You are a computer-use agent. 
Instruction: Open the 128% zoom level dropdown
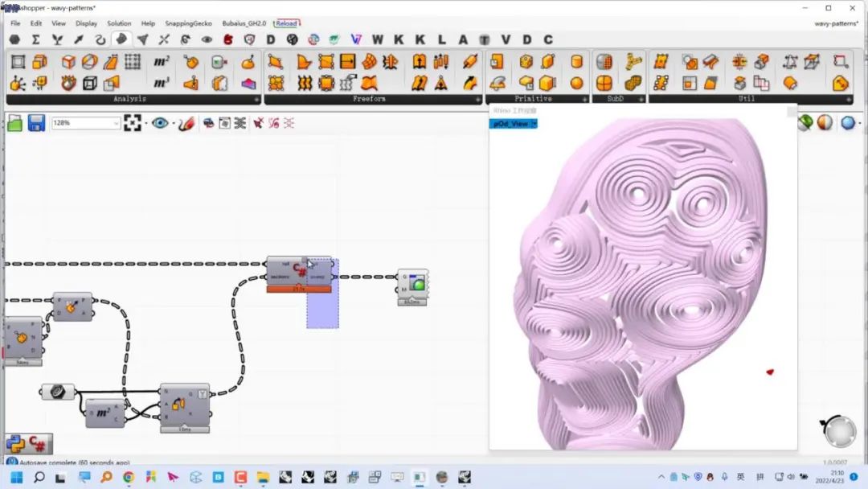point(86,123)
